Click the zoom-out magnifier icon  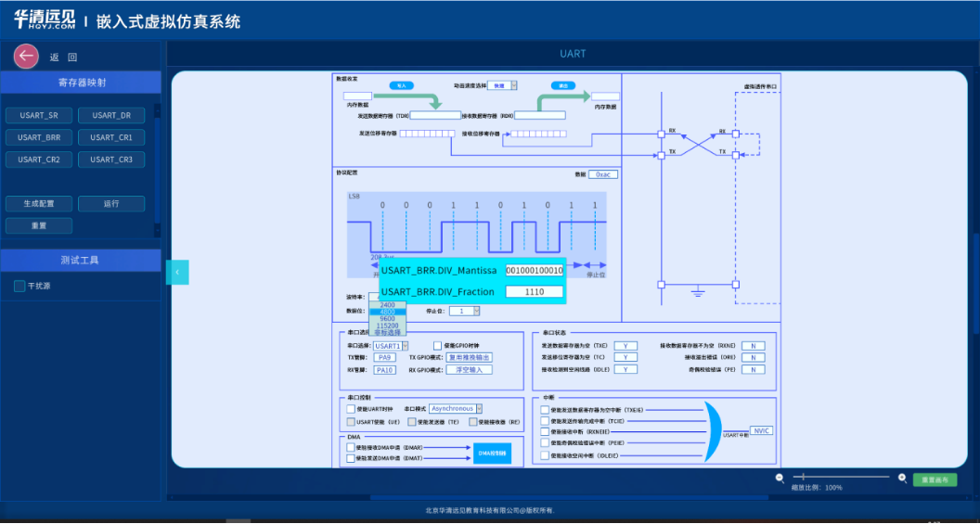pyautogui.click(x=780, y=478)
